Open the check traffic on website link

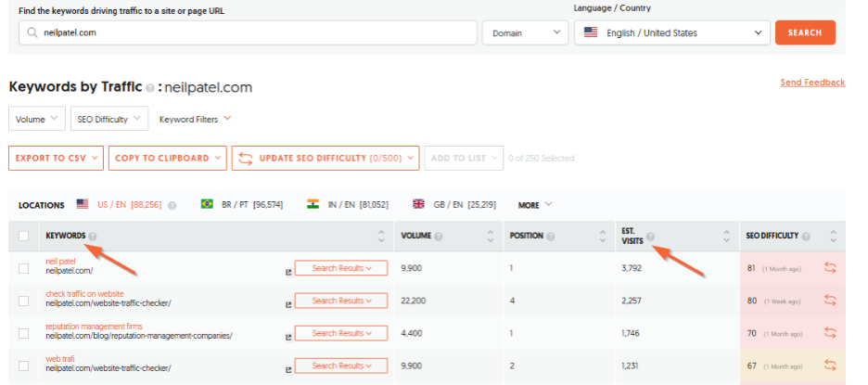84,293
